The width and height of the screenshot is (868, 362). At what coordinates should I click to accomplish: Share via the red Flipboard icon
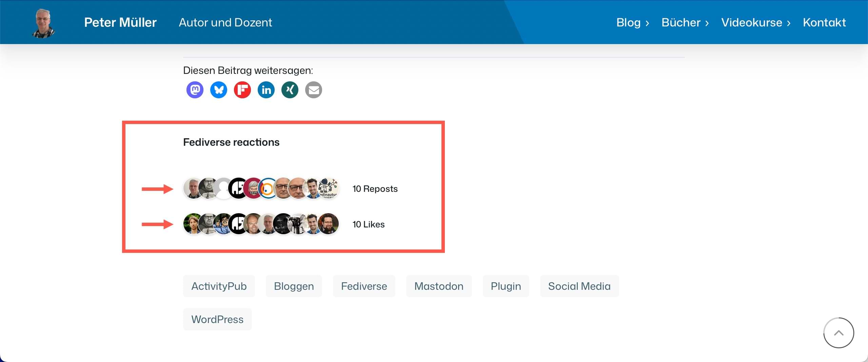[242, 90]
